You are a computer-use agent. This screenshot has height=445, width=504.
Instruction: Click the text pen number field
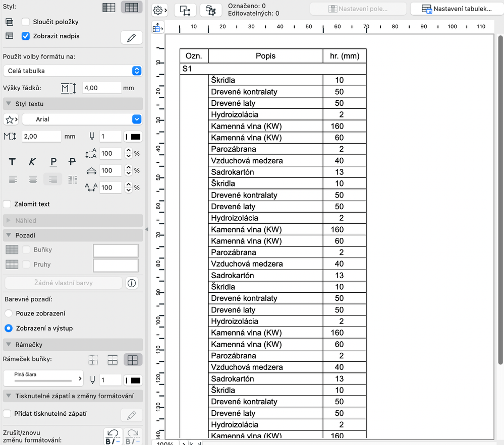point(110,137)
